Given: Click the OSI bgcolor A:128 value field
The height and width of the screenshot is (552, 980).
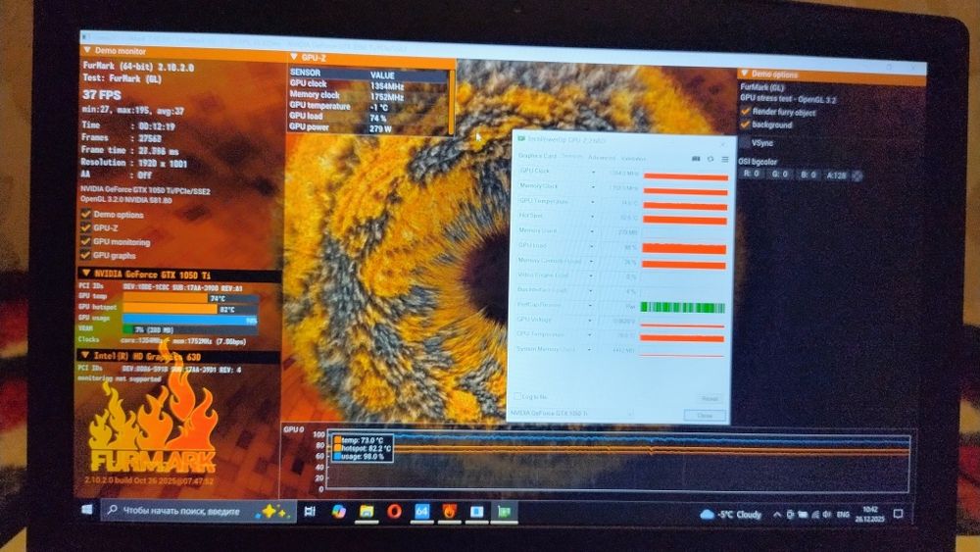Looking at the screenshot, I should (x=836, y=176).
